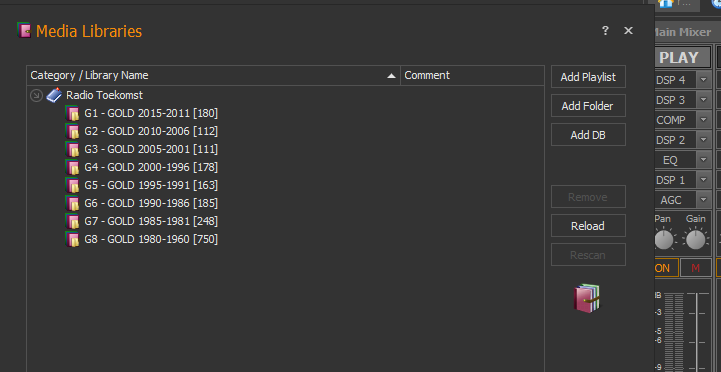The height and width of the screenshot is (372, 721).
Task: Click the Add Playlist button
Action: click(x=588, y=77)
